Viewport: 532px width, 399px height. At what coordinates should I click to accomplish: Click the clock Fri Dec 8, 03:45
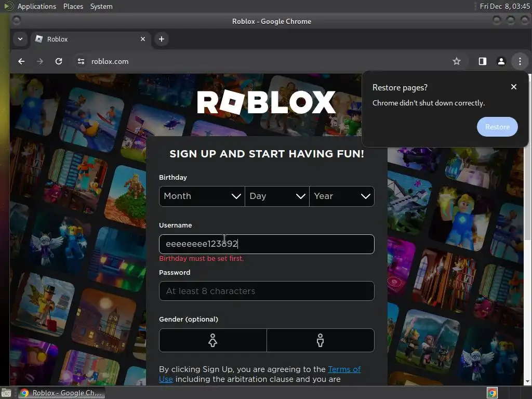point(504,6)
